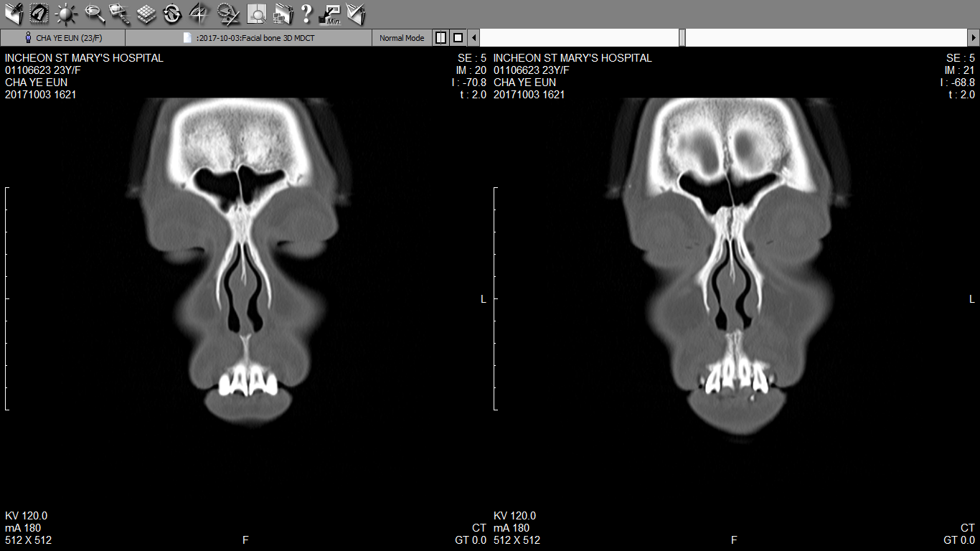Select the Facial bone 3D MDCT study tab

[x=249, y=38]
